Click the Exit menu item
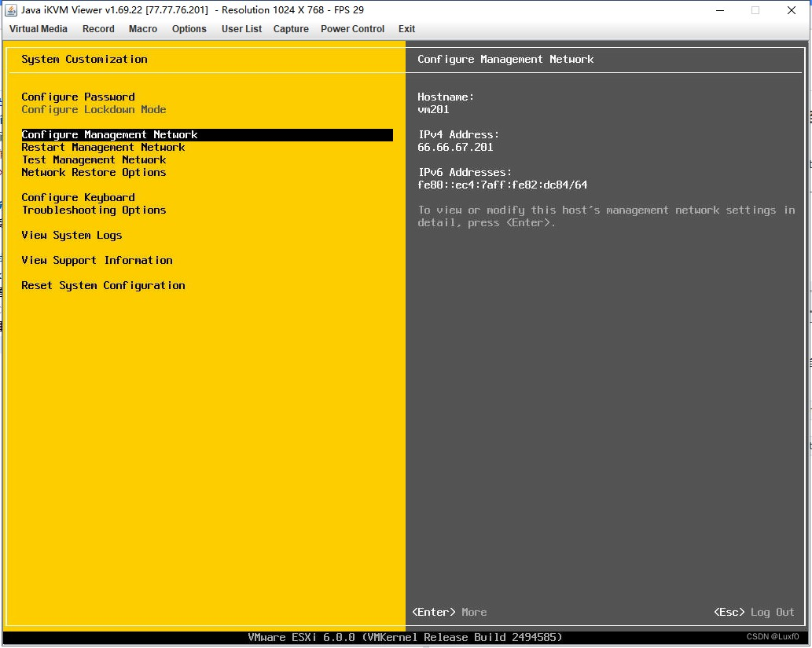Screen dimensions: 812x648 406,29
